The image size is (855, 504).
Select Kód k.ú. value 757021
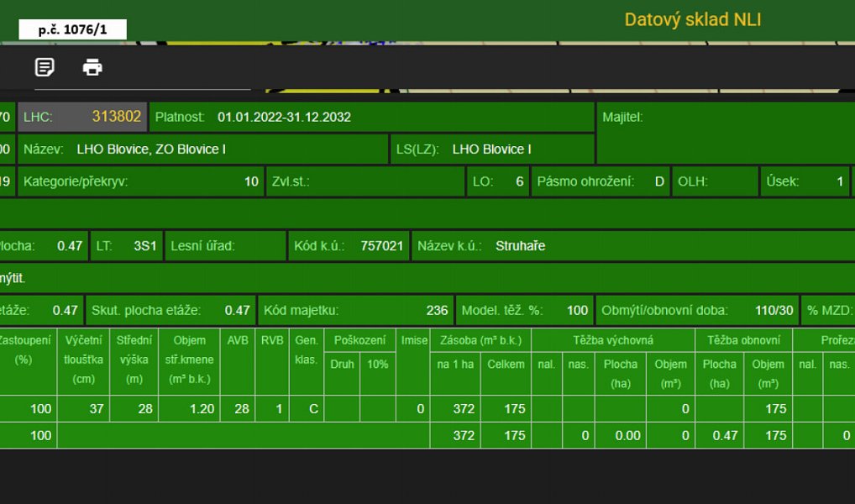point(381,246)
